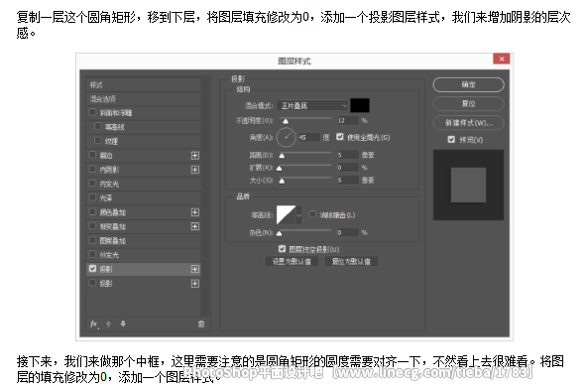Click the 设置为默认值 button
This screenshot has height=391, width=588.
pos(292,262)
